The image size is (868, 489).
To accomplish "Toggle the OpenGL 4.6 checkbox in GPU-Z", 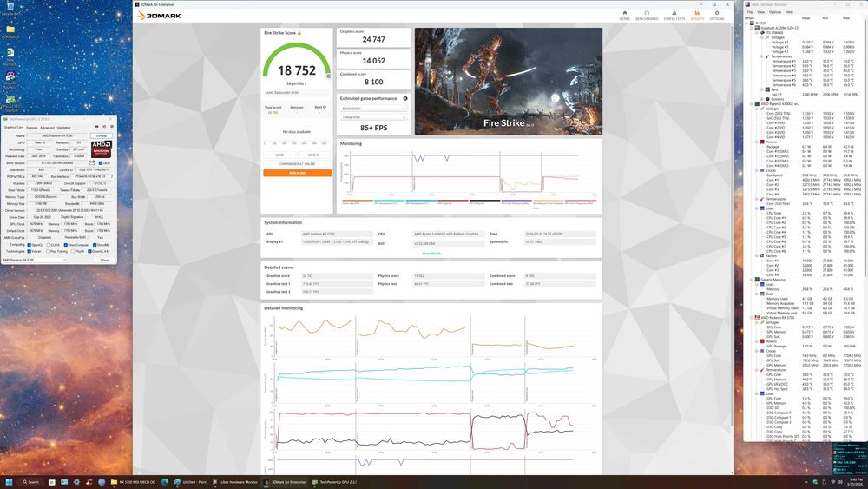I will (89, 251).
